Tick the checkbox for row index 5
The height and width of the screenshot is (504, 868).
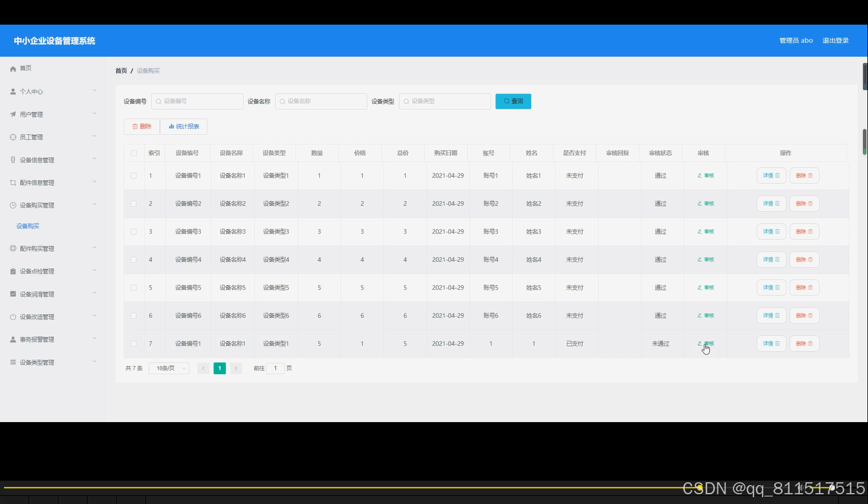133,288
